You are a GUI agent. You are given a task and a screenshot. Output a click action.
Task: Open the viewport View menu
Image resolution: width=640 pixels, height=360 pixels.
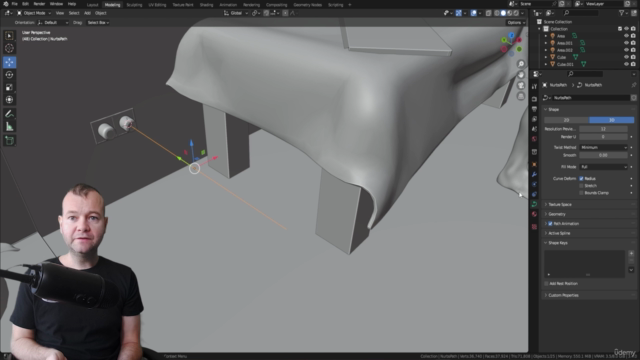(x=60, y=13)
